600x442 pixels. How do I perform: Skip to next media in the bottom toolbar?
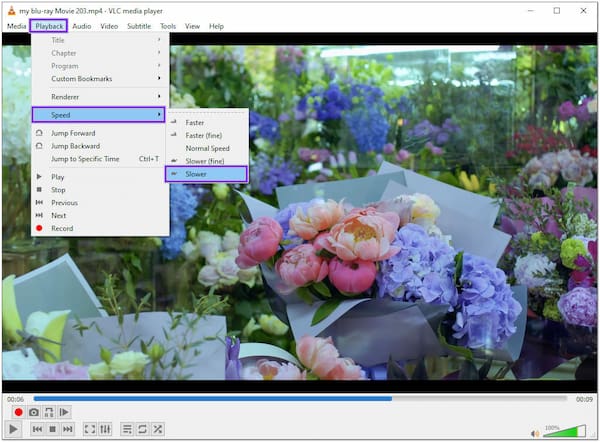coord(68,429)
